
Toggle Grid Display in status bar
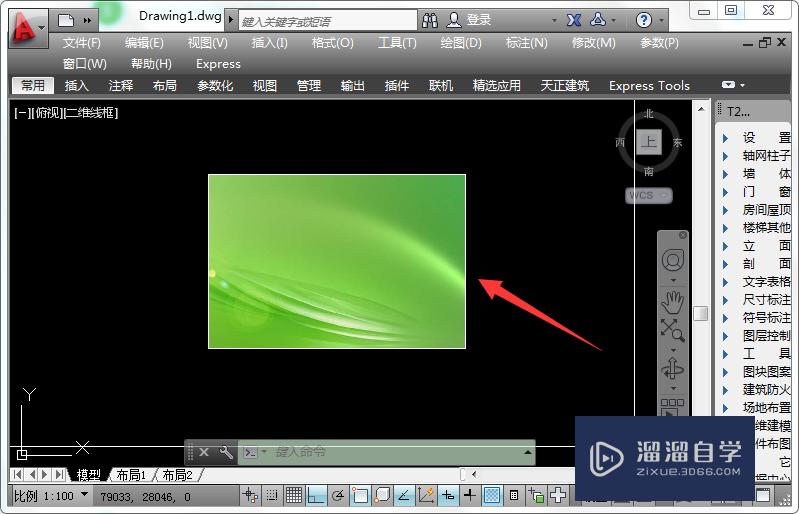pos(294,495)
